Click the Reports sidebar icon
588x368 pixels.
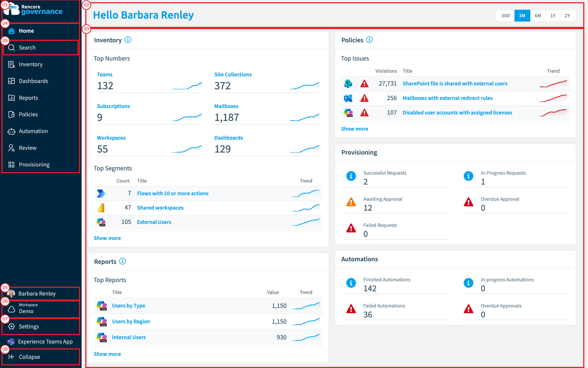coord(11,98)
